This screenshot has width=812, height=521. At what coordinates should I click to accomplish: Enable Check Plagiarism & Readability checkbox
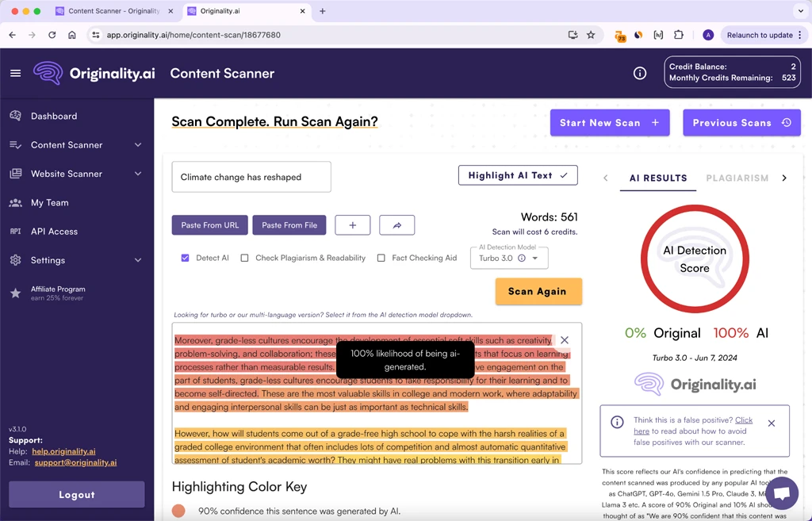[244, 258]
